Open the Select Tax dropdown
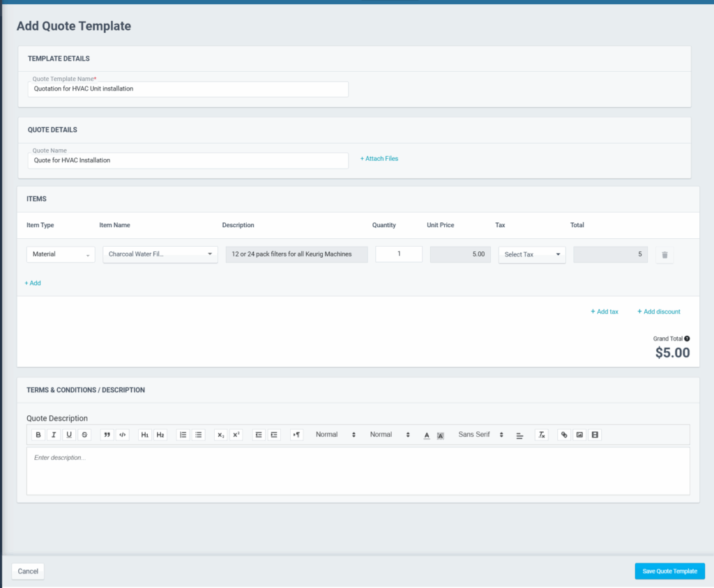This screenshot has width=714, height=588. [x=532, y=254]
